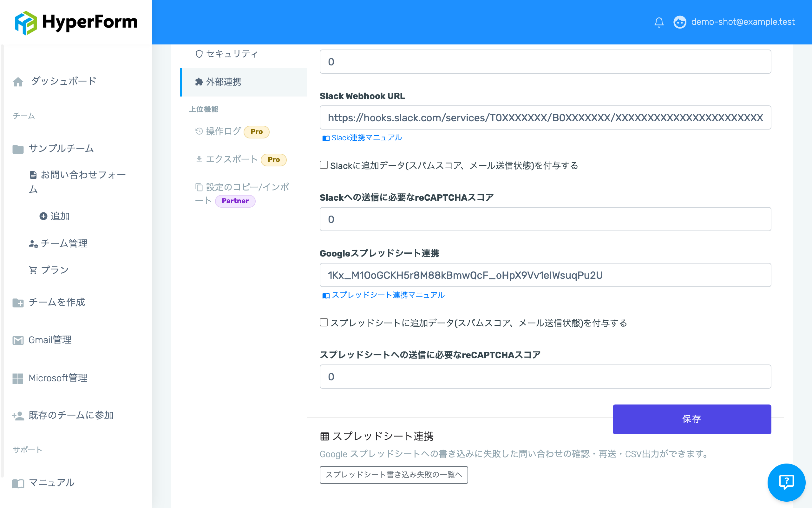Click the user avatar icon
The height and width of the screenshot is (508, 812).
pos(680,22)
